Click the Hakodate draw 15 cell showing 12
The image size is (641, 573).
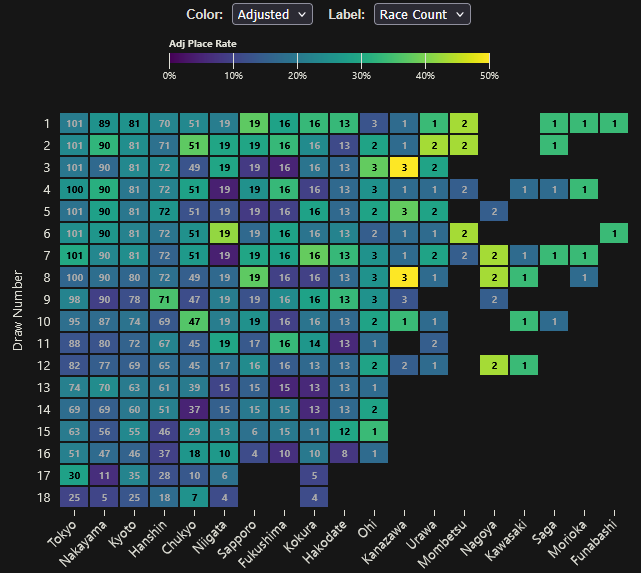click(x=344, y=432)
